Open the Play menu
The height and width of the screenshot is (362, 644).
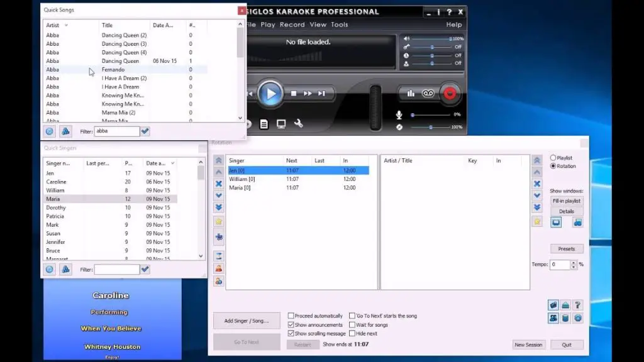pos(268,25)
